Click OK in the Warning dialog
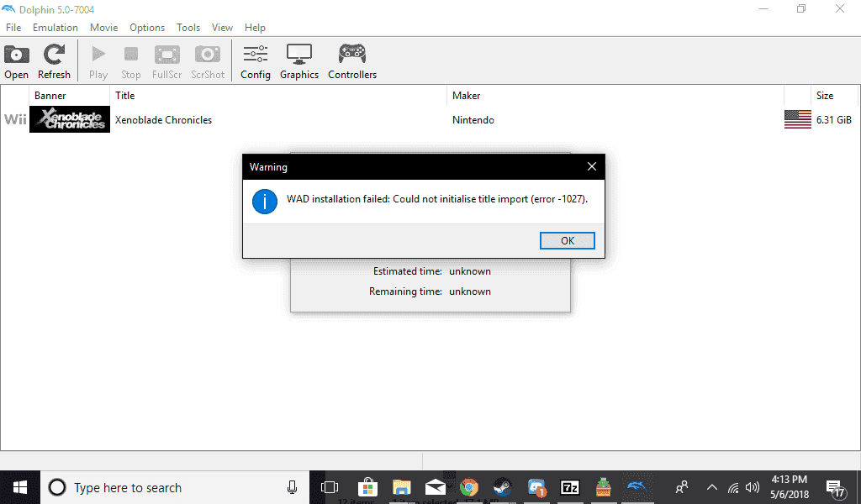Viewport: 861px width, 504px height. (x=568, y=241)
